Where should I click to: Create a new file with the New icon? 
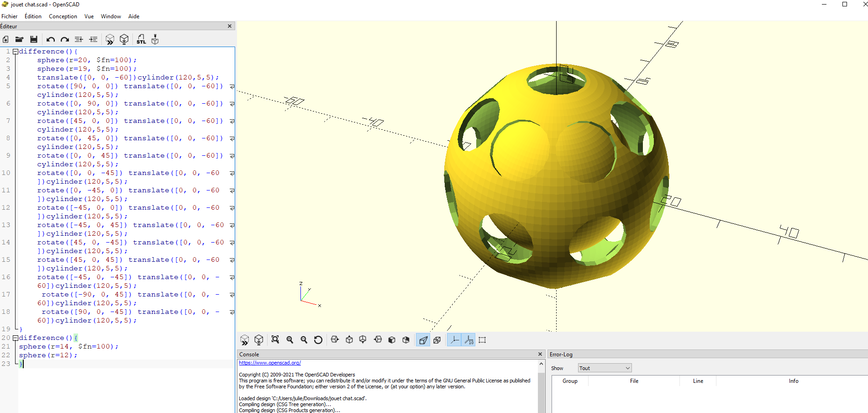pos(6,39)
